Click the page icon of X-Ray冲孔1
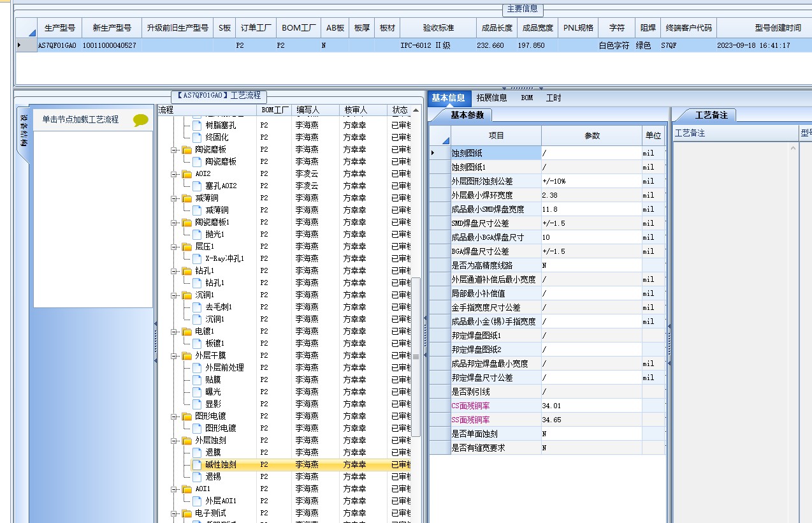This screenshot has height=523, width=812. tap(197, 258)
